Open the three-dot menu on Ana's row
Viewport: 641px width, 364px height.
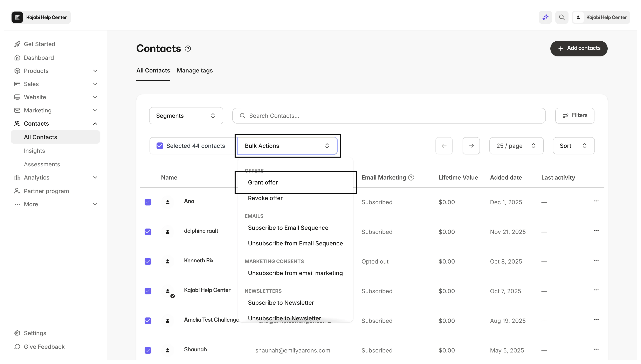596,201
